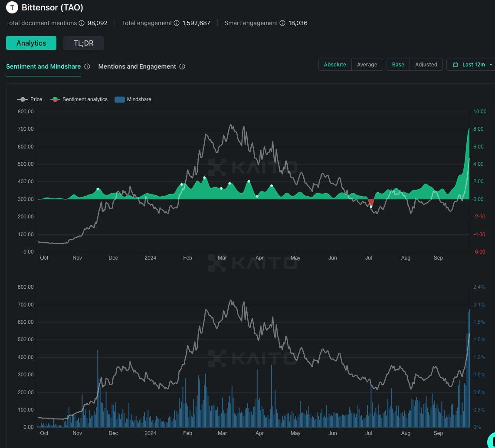Open the Last 12m time range dropdown
Screen dimensions: 495x448
(x=473, y=65)
